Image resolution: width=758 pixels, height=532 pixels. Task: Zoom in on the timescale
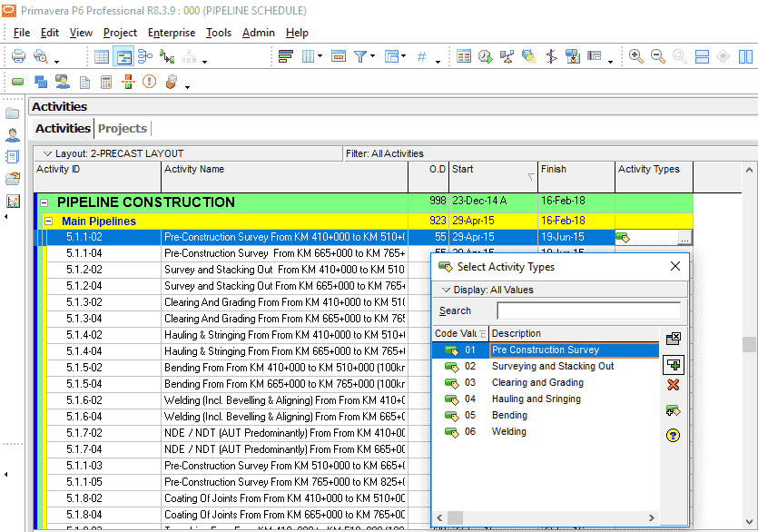point(636,56)
